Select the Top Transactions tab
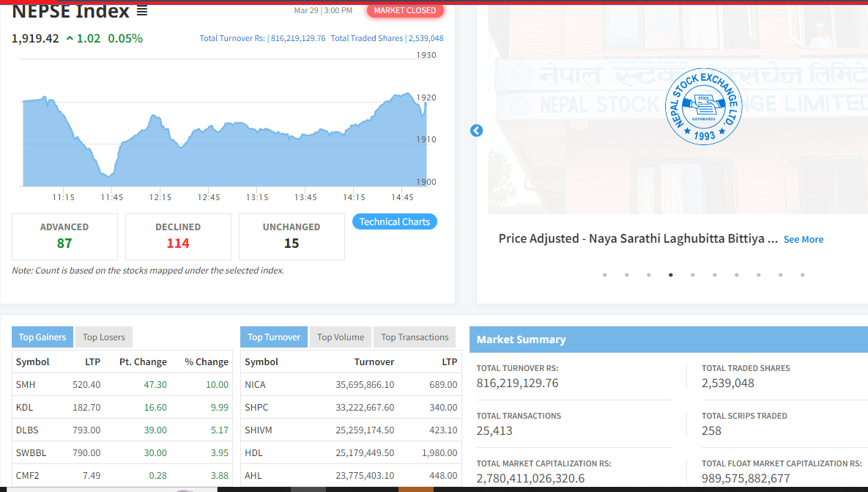The image size is (868, 492). point(415,337)
